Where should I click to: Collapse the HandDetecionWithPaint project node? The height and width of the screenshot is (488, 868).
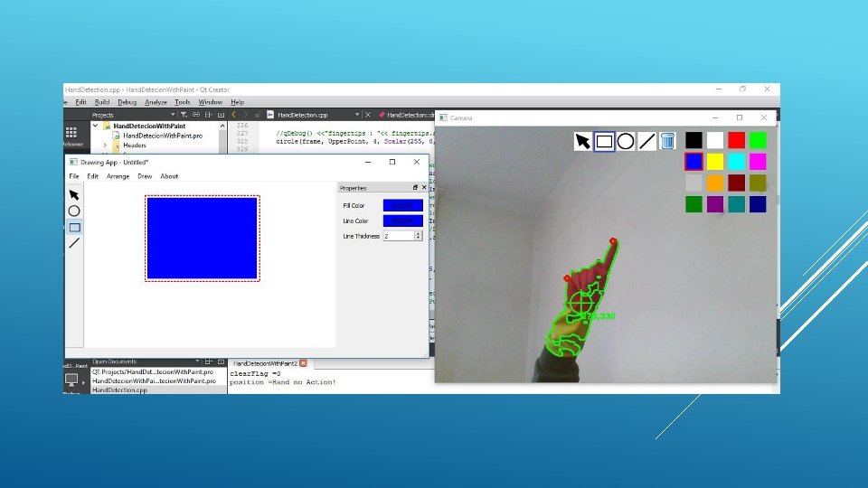pyautogui.click(x=96, y=127)
